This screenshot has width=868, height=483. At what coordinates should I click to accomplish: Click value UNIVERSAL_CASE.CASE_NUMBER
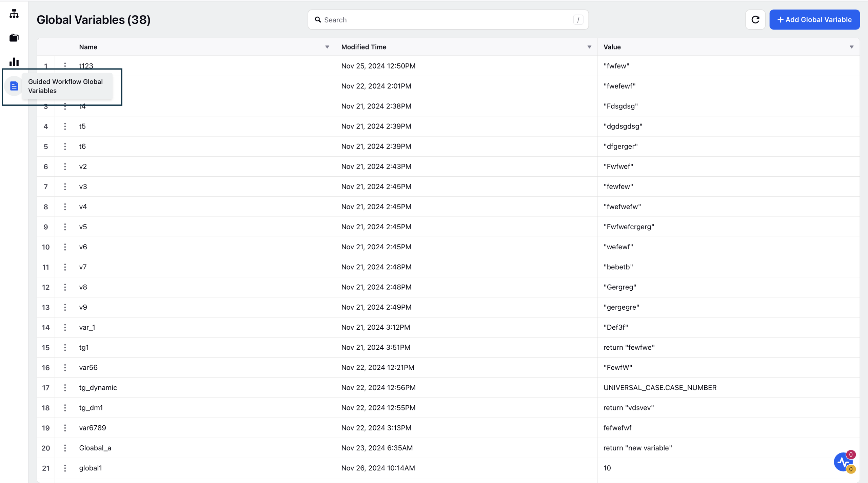660,388
